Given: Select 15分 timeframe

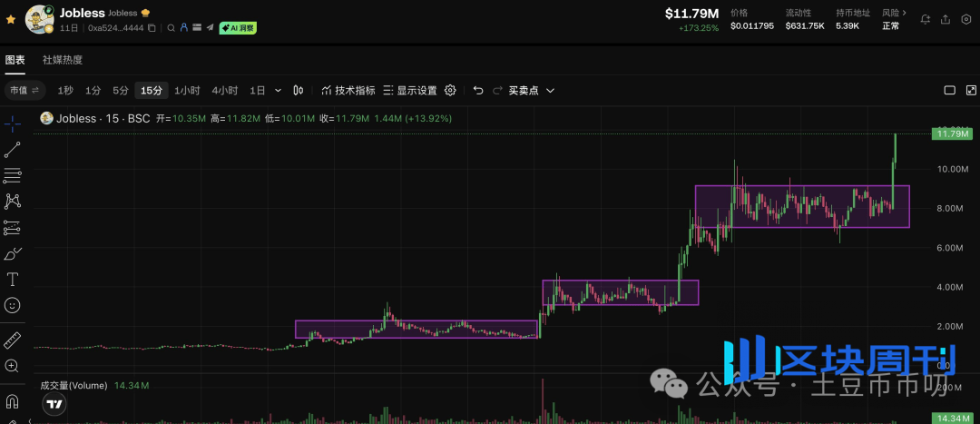Looking at the screenshot, I should [x=152, y=91].
